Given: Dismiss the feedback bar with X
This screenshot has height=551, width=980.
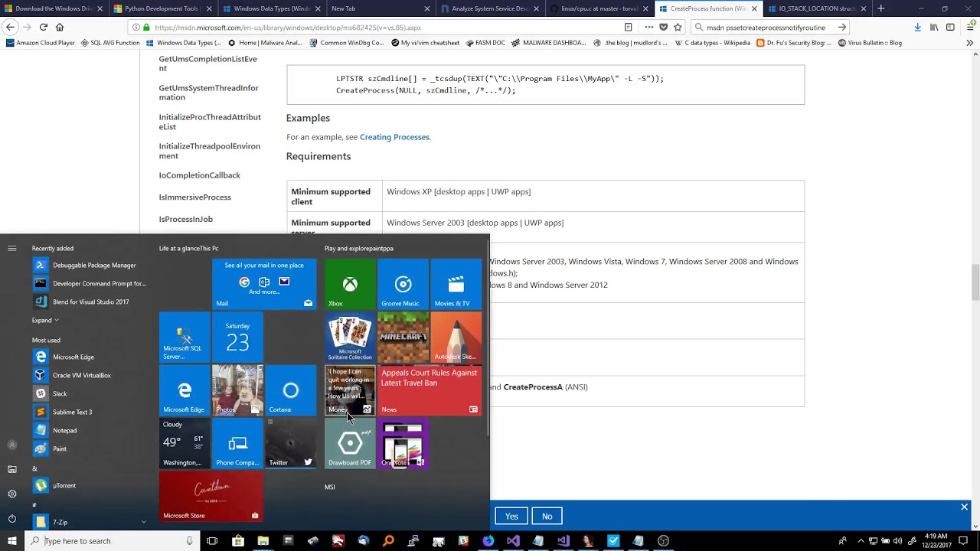Looking at the screenshot, I should coord(964,507).
